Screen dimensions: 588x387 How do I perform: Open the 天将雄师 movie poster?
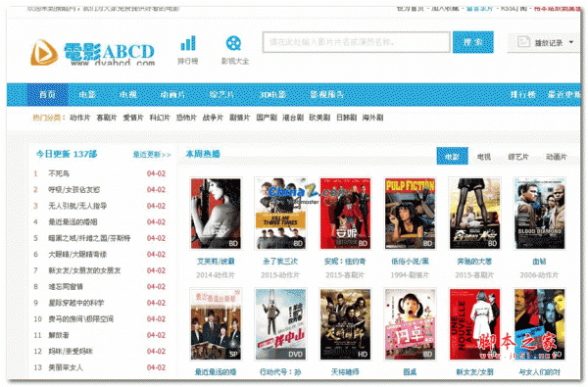(345, 324)
